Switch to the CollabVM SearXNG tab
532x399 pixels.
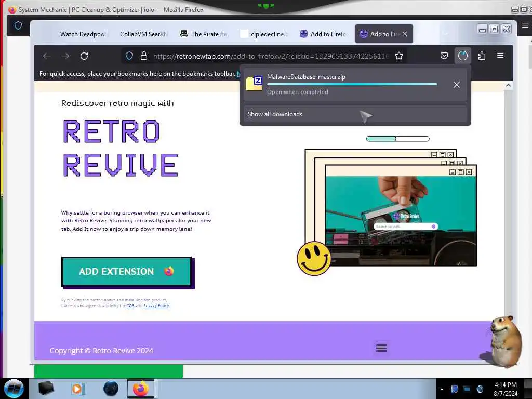click(144, 34)
